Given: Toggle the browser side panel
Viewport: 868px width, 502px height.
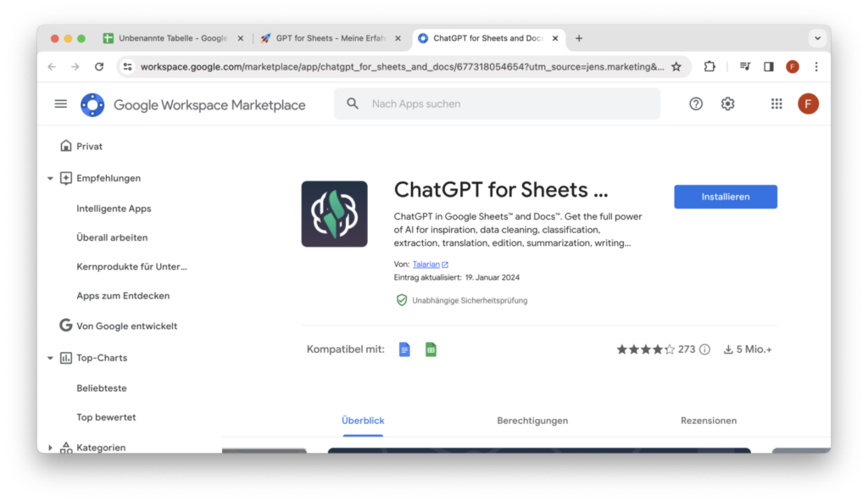Looking at the screenshot, I should (768, 66).
